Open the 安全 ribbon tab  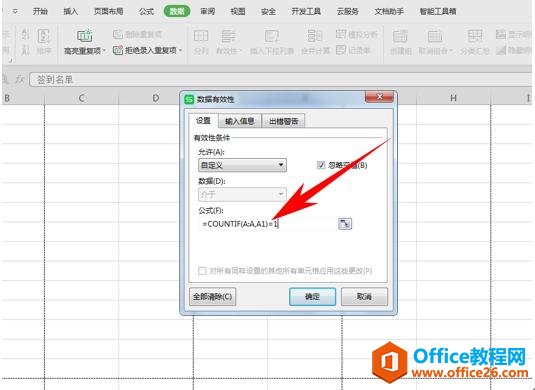268,12
